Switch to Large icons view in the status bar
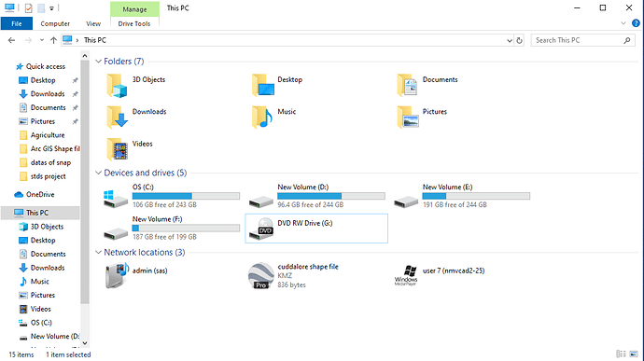Screen dimensions: 644x361 coord(634,354)
